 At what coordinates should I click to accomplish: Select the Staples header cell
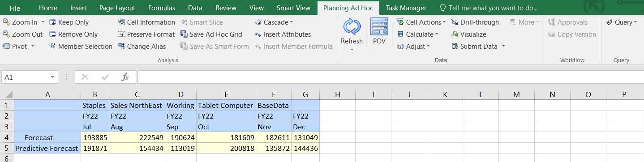[x=95, y=105]
